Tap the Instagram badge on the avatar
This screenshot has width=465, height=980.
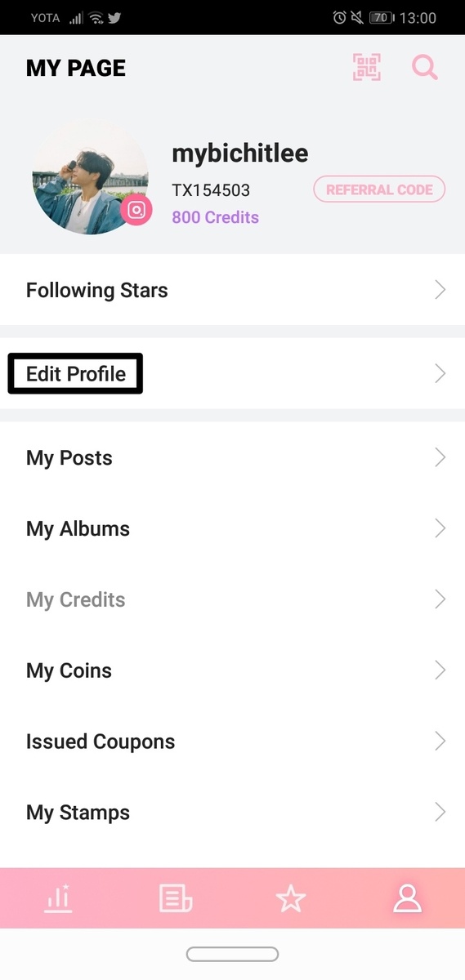tap(136, 211)
